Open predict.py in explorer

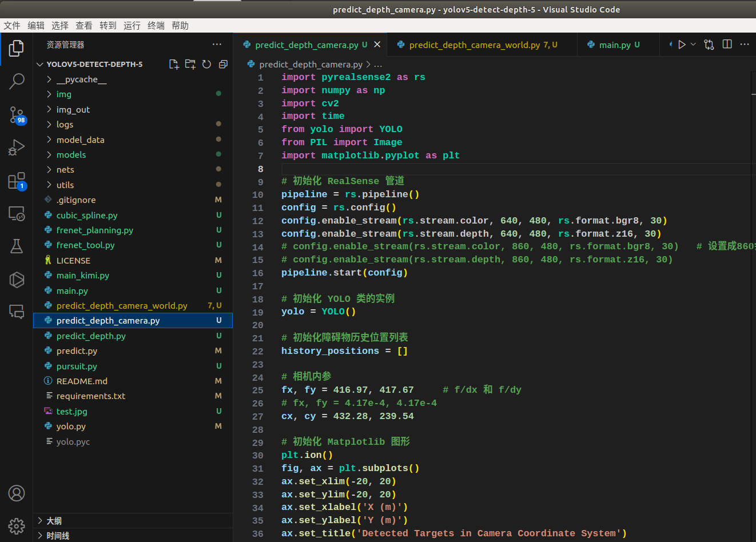(x=133, y=351)
